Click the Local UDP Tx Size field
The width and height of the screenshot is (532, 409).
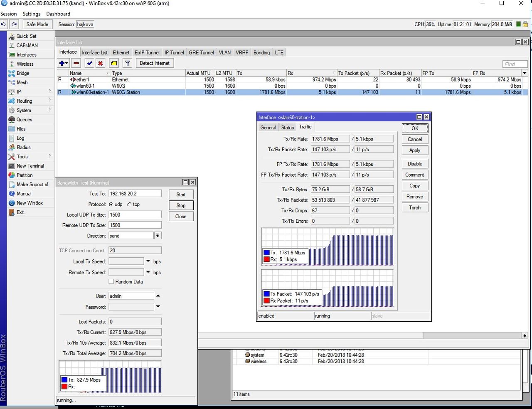click(x=135, y=214)
